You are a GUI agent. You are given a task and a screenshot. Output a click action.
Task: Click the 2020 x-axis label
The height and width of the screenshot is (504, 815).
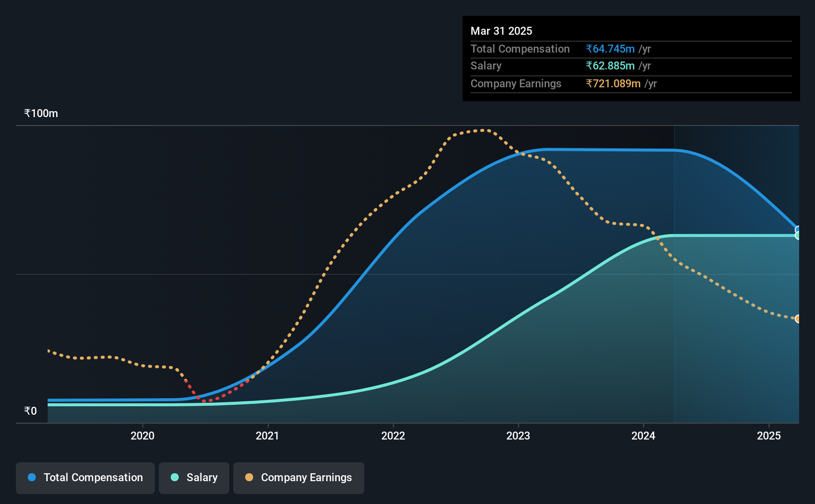[142, 436]
